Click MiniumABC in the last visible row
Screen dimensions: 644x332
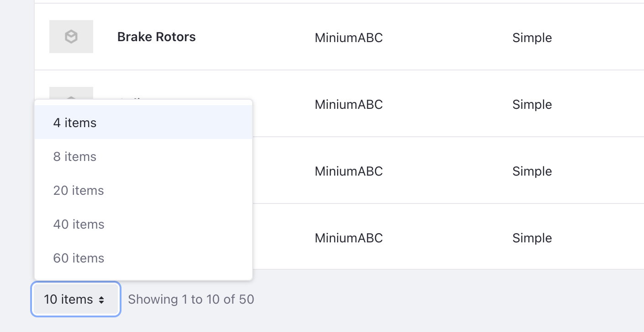tap(348, 238)
